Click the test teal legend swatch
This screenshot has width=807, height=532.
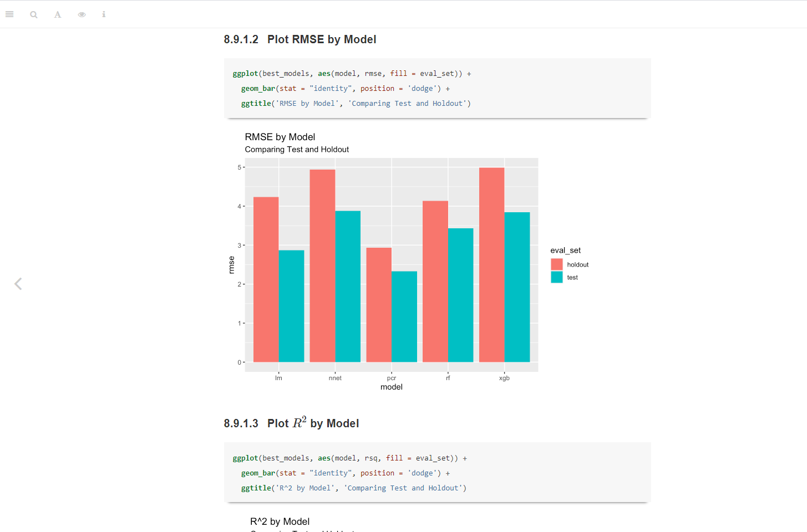coord(557,277)
